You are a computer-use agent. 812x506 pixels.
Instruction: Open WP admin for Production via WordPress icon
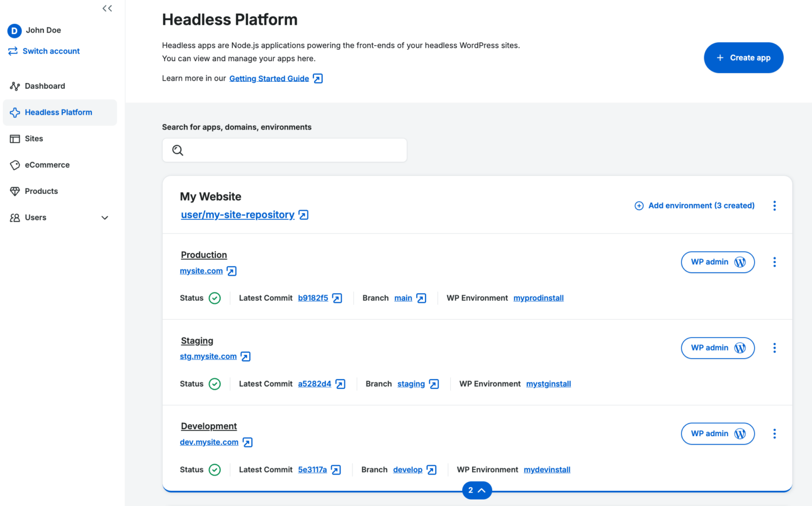741,262
